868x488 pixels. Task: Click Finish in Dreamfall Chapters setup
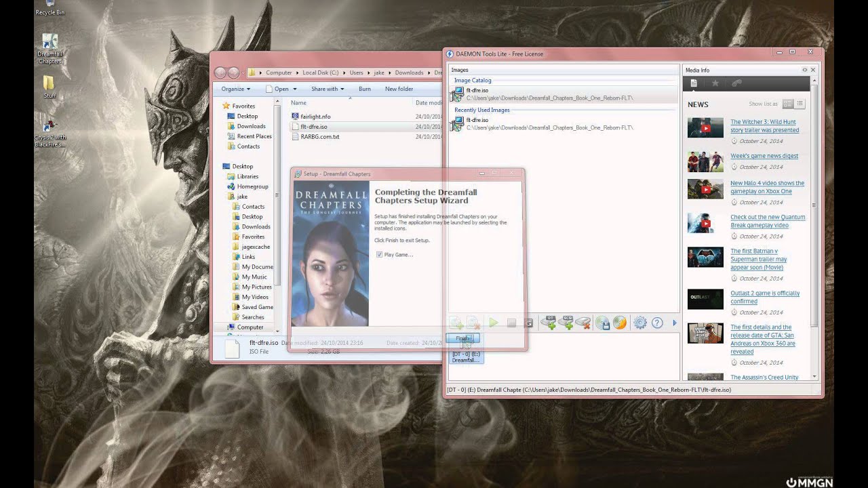(463, 338)
